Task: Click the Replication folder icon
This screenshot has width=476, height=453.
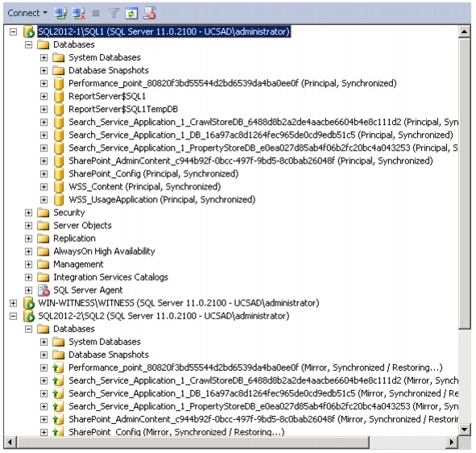Action: 43,239
